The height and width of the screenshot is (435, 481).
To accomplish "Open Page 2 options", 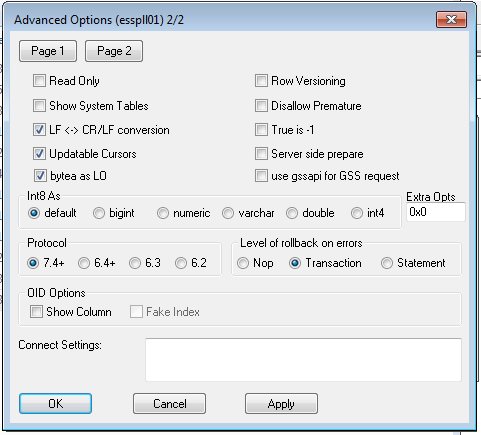I will point(114,51).
